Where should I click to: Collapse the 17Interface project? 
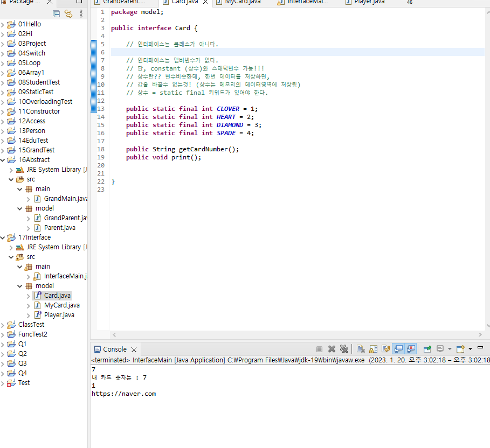coord(3,237)
